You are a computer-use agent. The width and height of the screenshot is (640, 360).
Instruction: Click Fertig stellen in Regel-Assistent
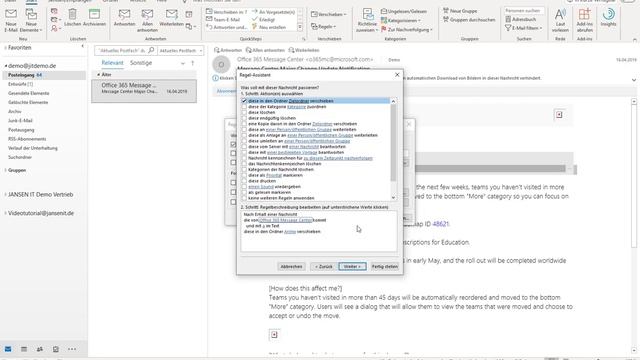(384, 267)
